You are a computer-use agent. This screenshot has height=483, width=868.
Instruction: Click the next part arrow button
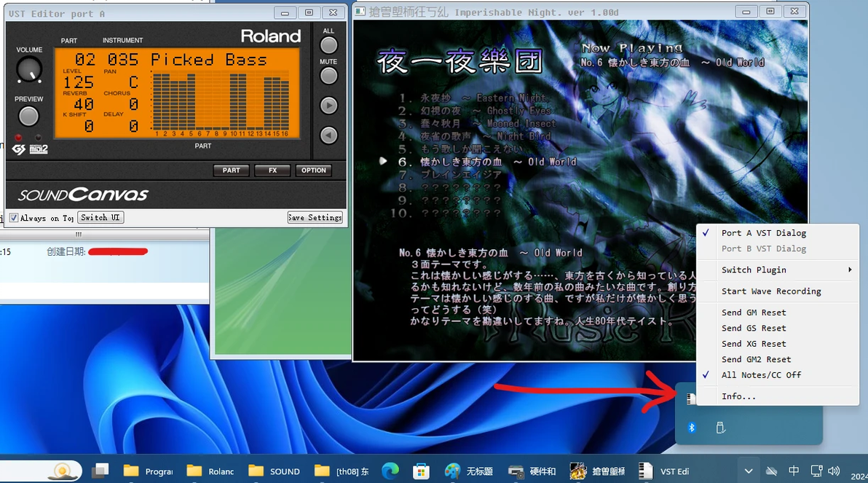(328, 105)
